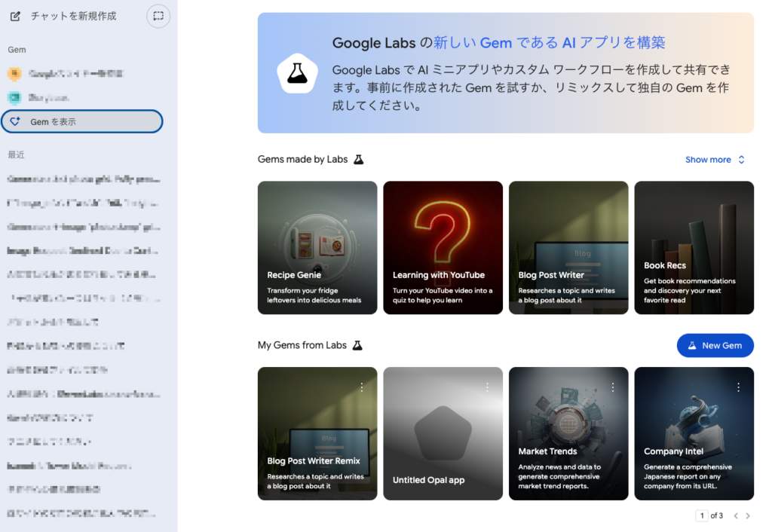This screenshot has width=772, height=532.
Task: Open three-dot menu on Market Trends card
Action: point(613,387)
